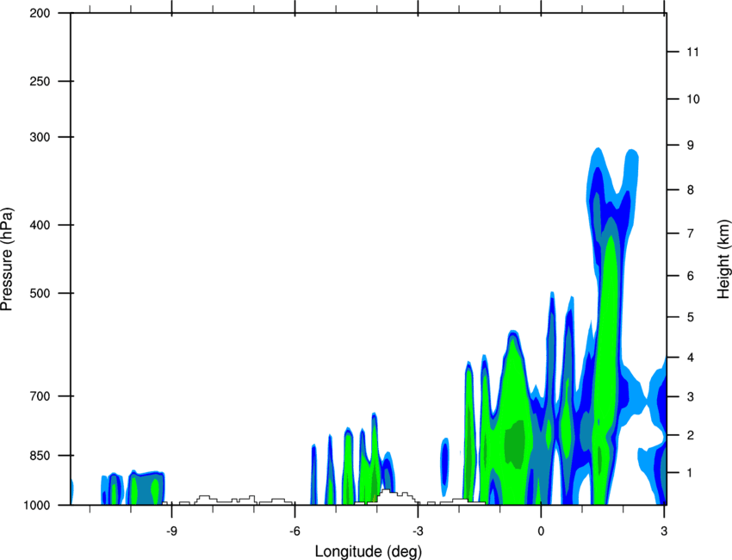
Task: Click the dark green core near longitude -0.5
Action: pos(515,444)
